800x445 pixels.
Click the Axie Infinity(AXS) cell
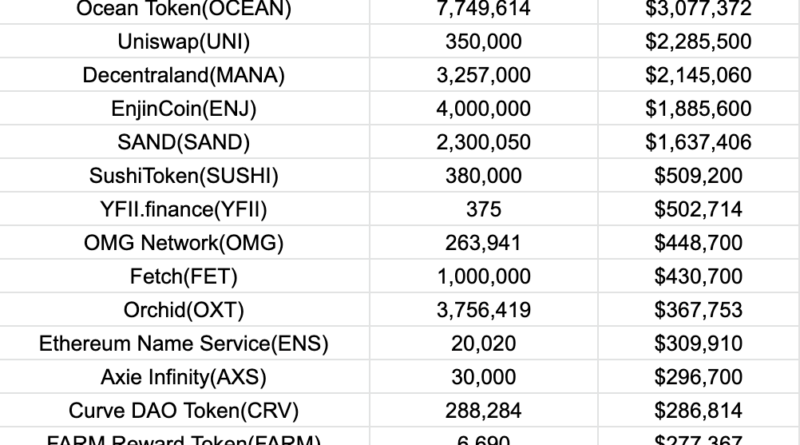(x=184, y=376)
